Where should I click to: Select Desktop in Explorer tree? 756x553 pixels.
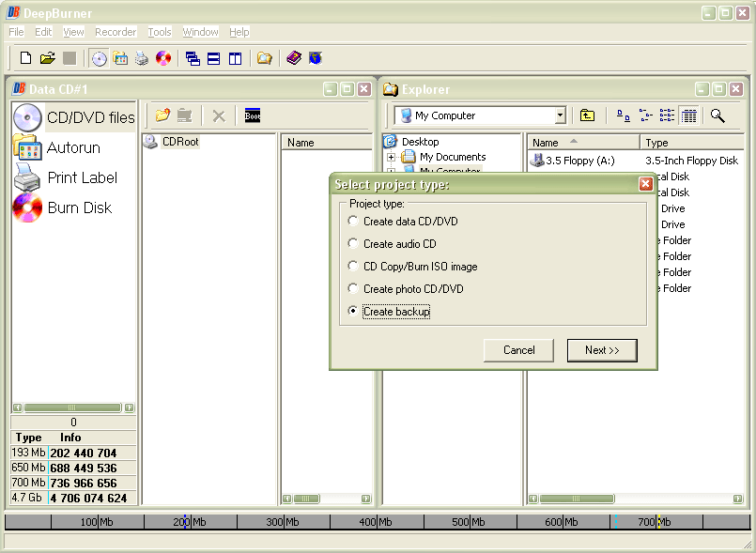pyautogui.click(x=421, y=142)
